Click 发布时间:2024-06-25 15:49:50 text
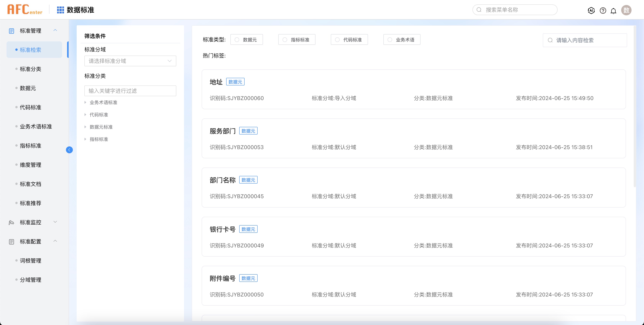The image size is (644, 325). (554, 98)
